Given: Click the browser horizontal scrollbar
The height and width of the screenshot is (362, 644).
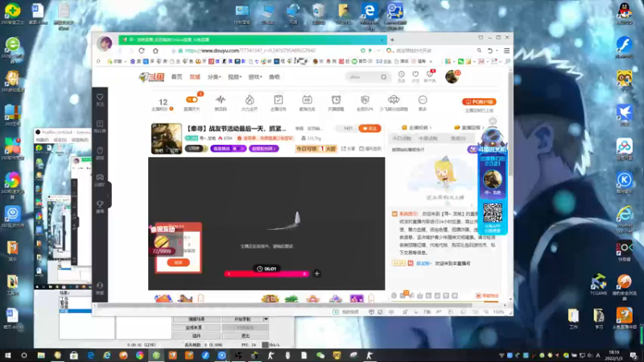Looking at the screenshot, I should coord(283,306).
